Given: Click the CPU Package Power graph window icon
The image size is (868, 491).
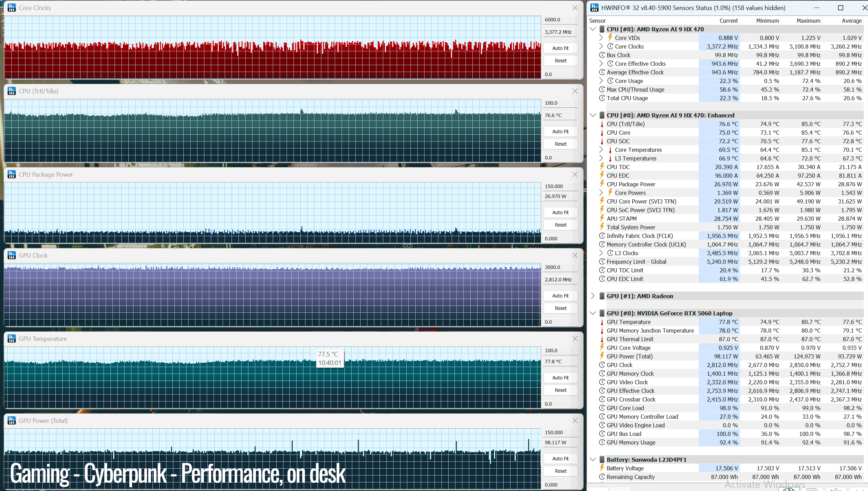Looking at the screenshot, I should [x=12, y=174].
